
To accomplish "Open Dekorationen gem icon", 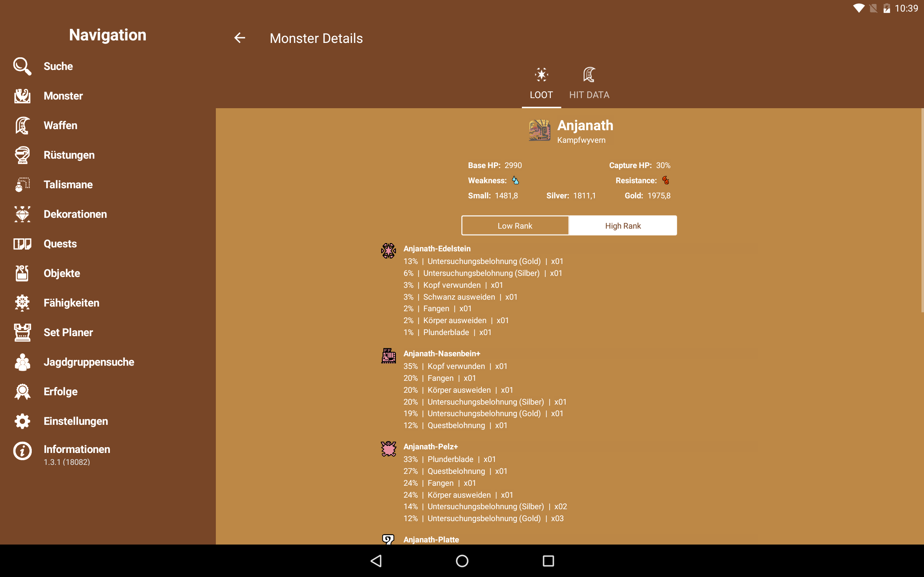I will click(x=22, y=214).
